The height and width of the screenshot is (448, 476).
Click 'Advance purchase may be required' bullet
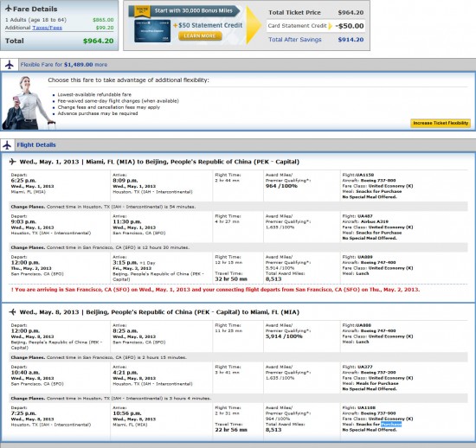pyautogui.click(x=98, y=113)
